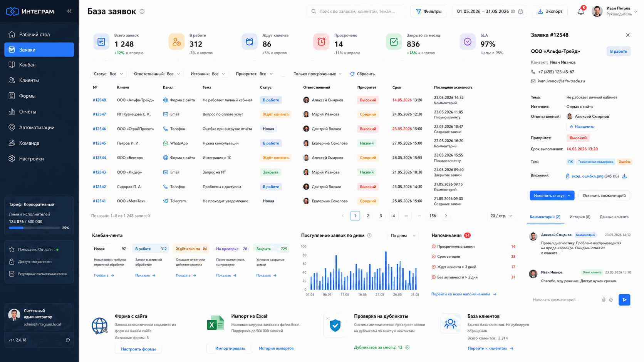Attach a file with the paperclip icon

click(x=604, y=300)
